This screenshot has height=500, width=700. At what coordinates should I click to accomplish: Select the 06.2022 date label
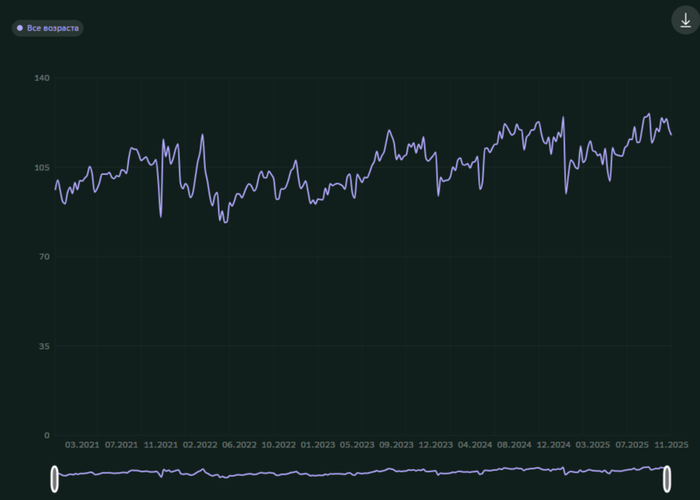[239, 444]
